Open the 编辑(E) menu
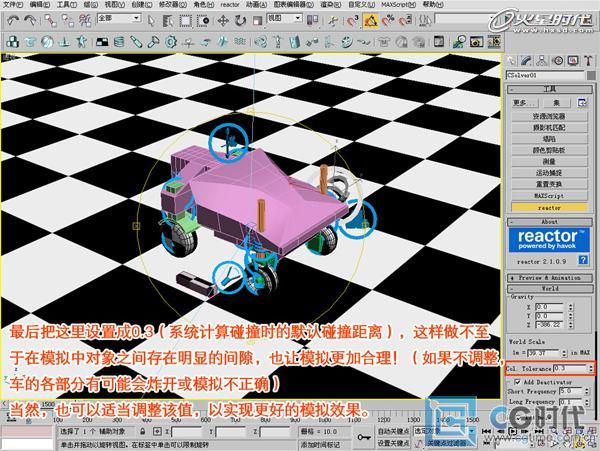 coord(40,5)
